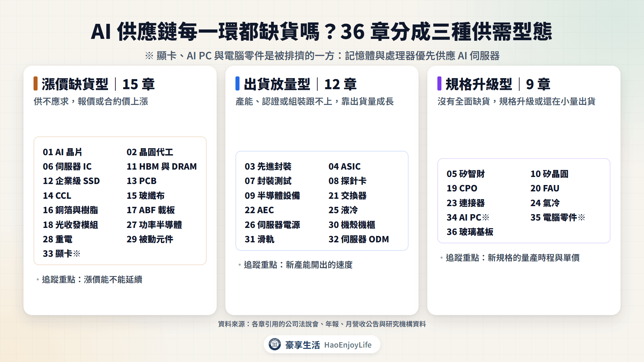Image resolution: width=644 pixels, height=362 pixels.
Task: Click the item 16 銅箔與樹脂
Action: click(70, 210)
